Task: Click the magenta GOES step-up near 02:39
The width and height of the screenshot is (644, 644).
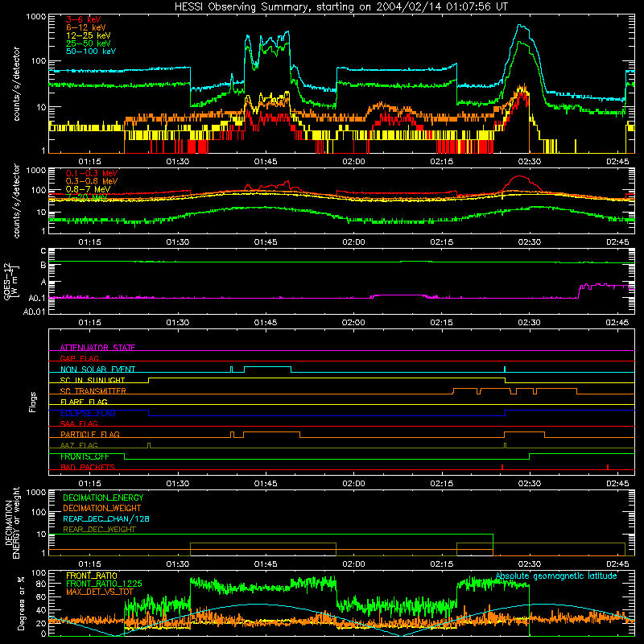Action: [579, 291]
